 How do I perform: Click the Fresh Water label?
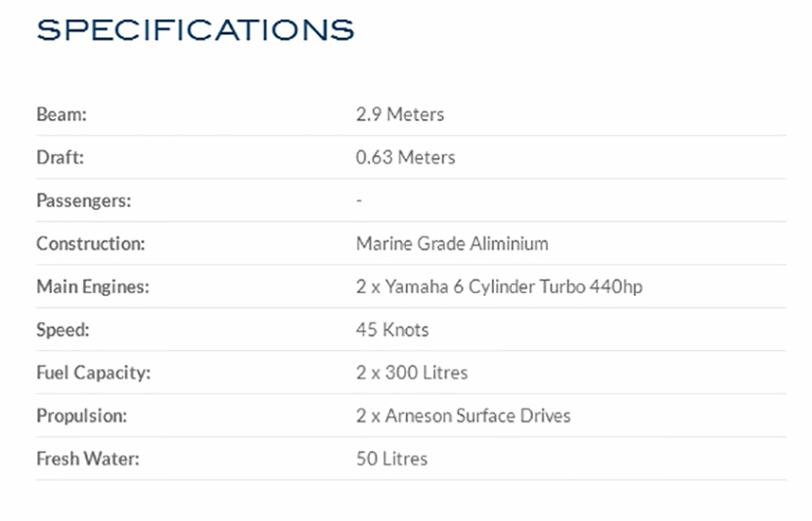[87, 458]
